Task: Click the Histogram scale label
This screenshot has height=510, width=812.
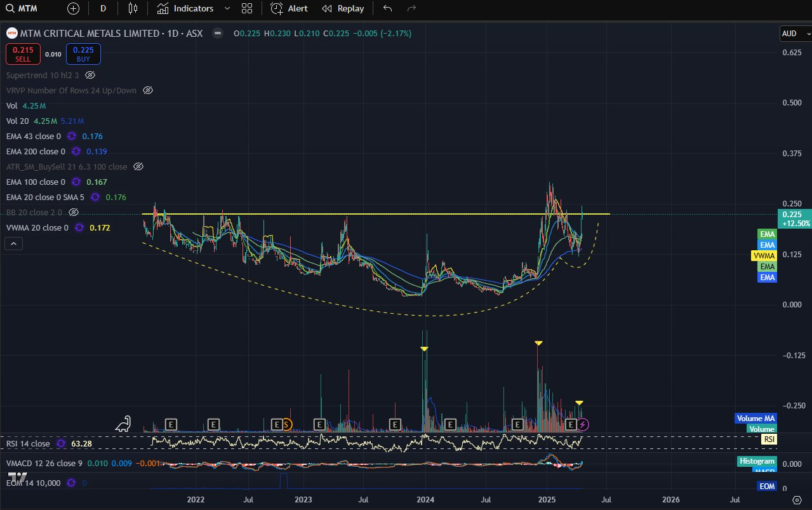Action: [757, 462]
